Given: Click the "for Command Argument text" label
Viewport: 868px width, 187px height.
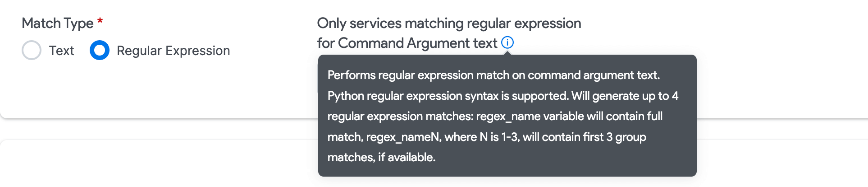Looking at the screenshot, I should click(x=407, y=43).
